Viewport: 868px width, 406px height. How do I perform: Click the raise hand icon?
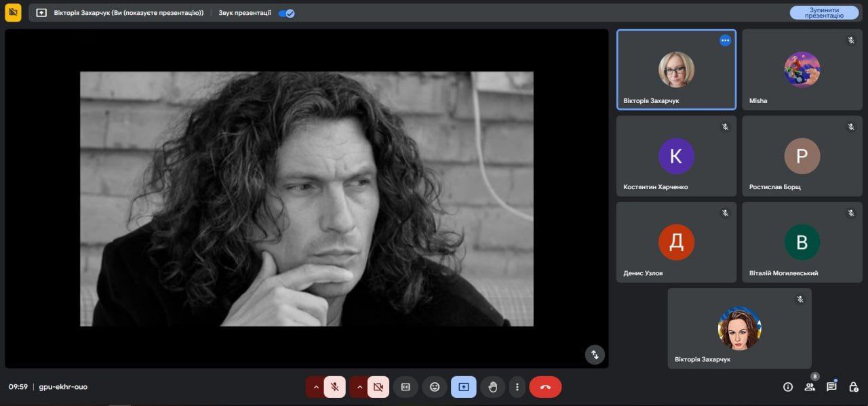pyautogui.click(x=493, y=387)
